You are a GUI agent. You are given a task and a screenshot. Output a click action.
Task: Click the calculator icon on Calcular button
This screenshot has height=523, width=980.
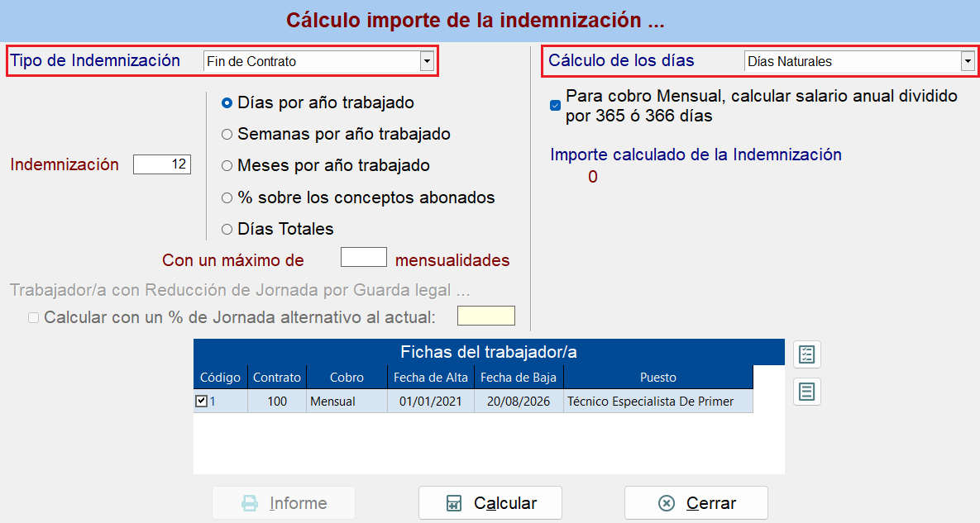click(x=454, y=503)
